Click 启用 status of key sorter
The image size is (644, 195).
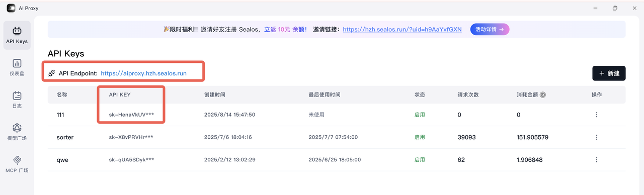point(420,137)
